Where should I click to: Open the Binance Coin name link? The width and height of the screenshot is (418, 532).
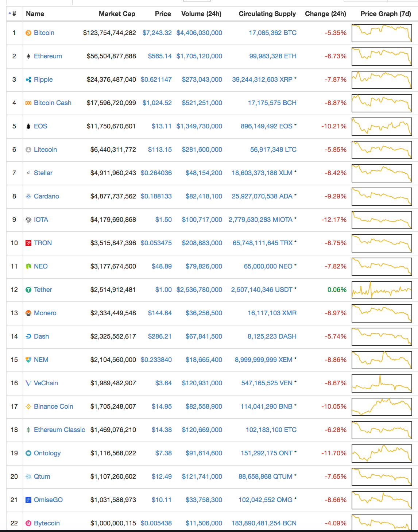54,406
